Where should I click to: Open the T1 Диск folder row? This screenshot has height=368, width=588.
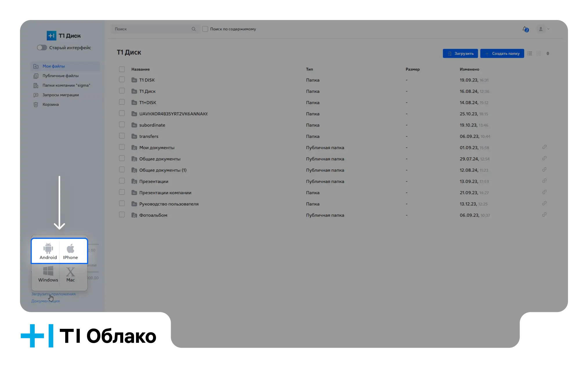pos(147,91)
